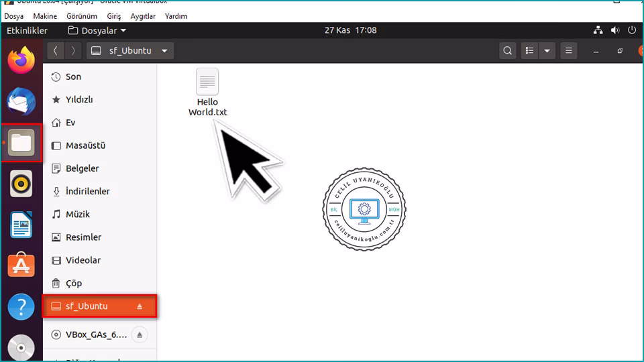Open the Giriş menu
The height and width of the screenshot is (362, 644).
click(114, 16)
